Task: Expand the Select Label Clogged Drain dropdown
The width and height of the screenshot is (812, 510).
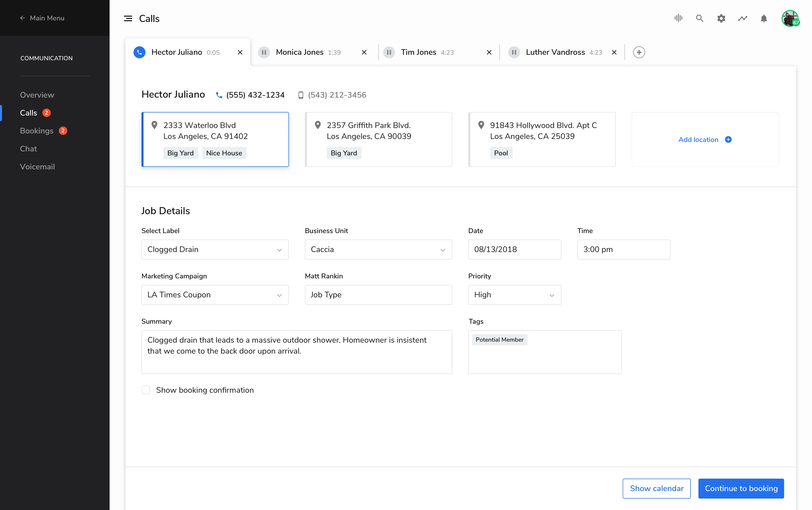Action: coord(215,250)
